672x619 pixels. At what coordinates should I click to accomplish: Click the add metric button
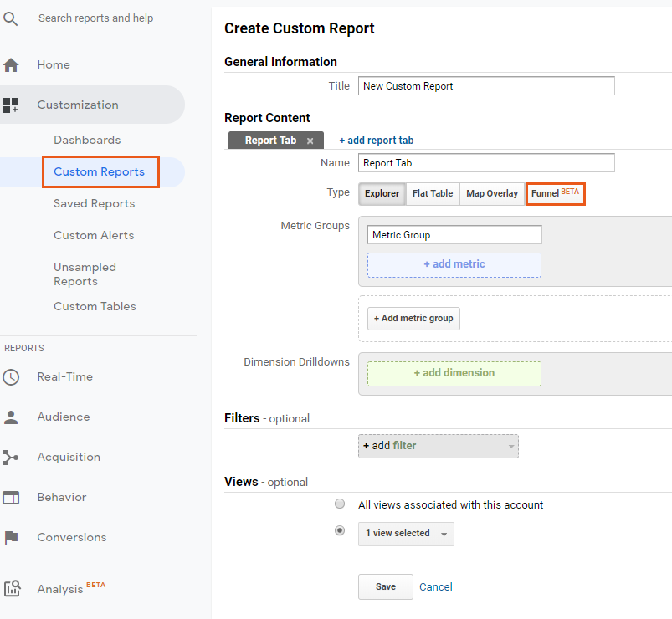(x=454, y=264)
